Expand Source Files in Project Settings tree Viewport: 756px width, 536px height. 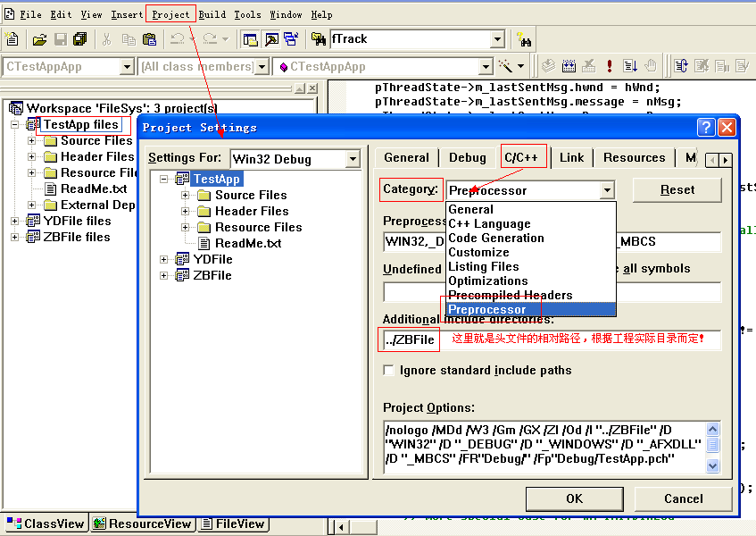click(185, 195)
